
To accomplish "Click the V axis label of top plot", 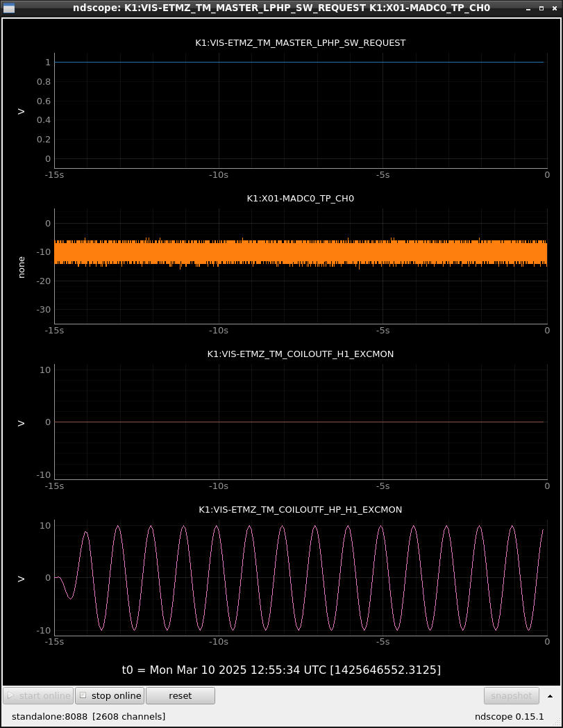I will 22,111.
